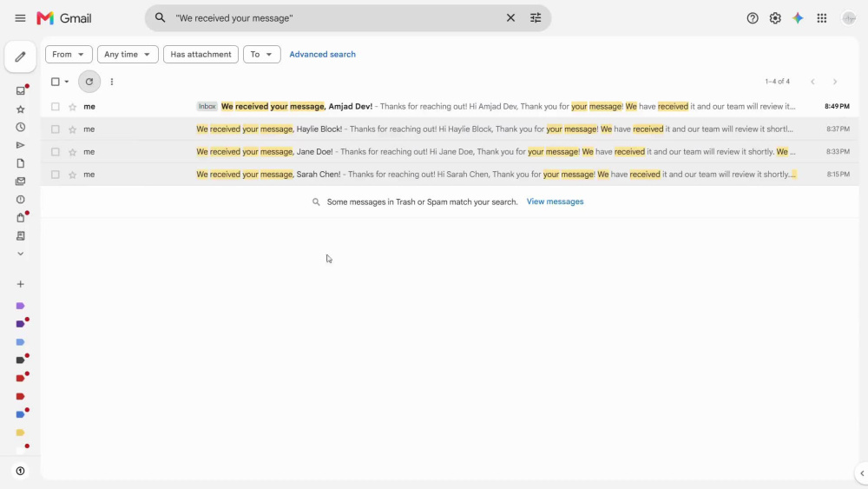Viewport: 868px width, 489px height.
Task: Open Advanced search link
Action: point(322,54)
